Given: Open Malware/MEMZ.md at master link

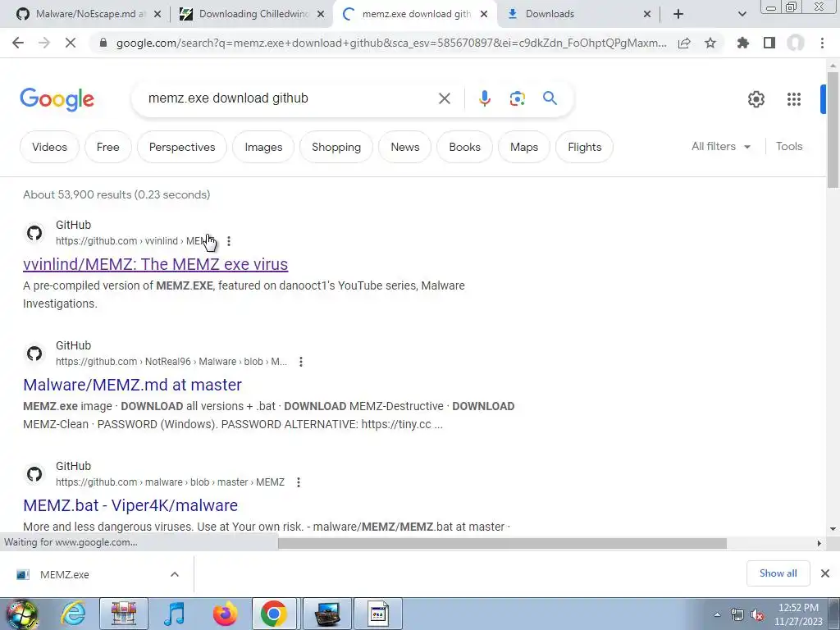Looking at the screenshot, I should (132, 385).
